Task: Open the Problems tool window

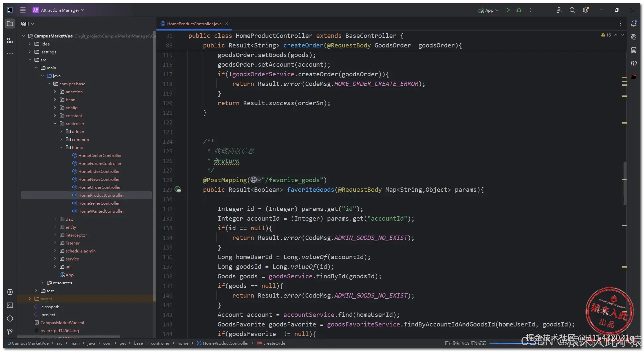Action: (10, 318)
